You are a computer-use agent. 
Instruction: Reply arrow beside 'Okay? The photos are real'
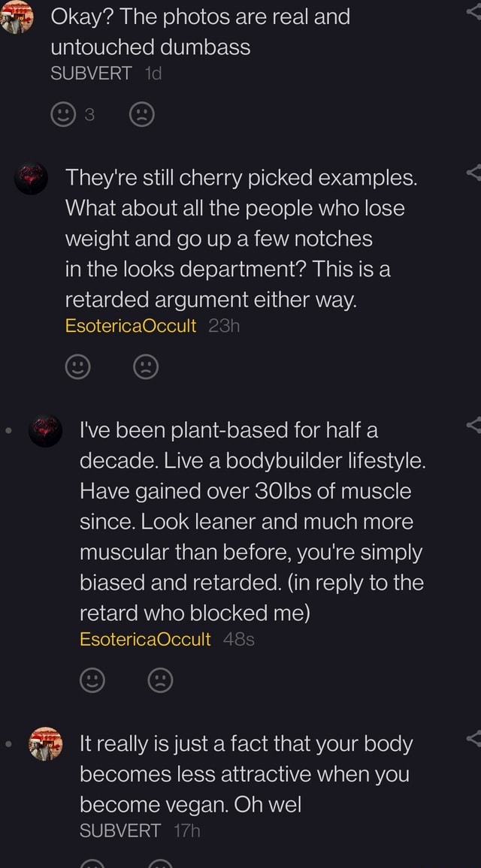click(473, 11)
